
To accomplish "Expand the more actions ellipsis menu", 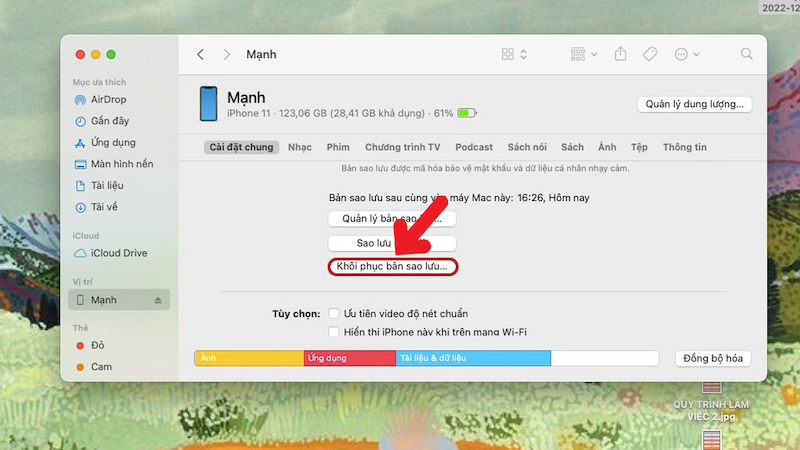I will (687, 54).
